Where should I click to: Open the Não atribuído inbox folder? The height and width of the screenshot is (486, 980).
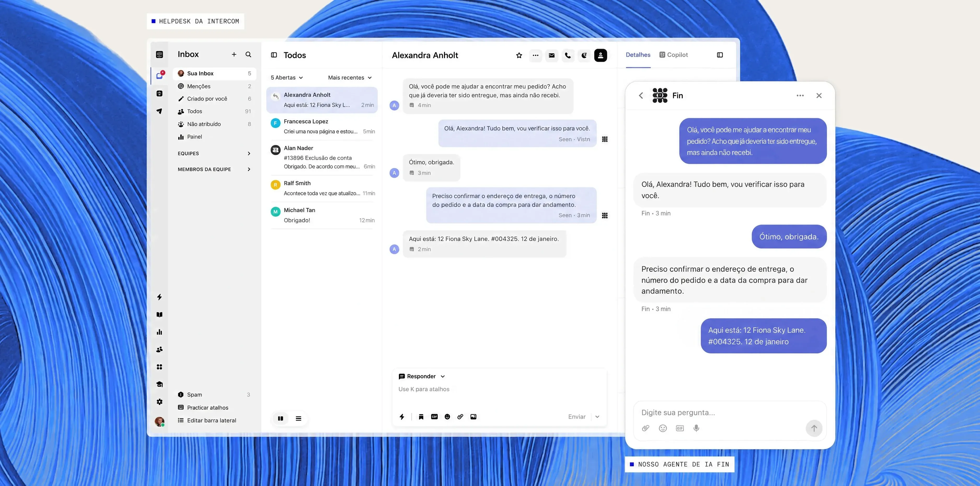pyautogui.click(x=215, y=124)
